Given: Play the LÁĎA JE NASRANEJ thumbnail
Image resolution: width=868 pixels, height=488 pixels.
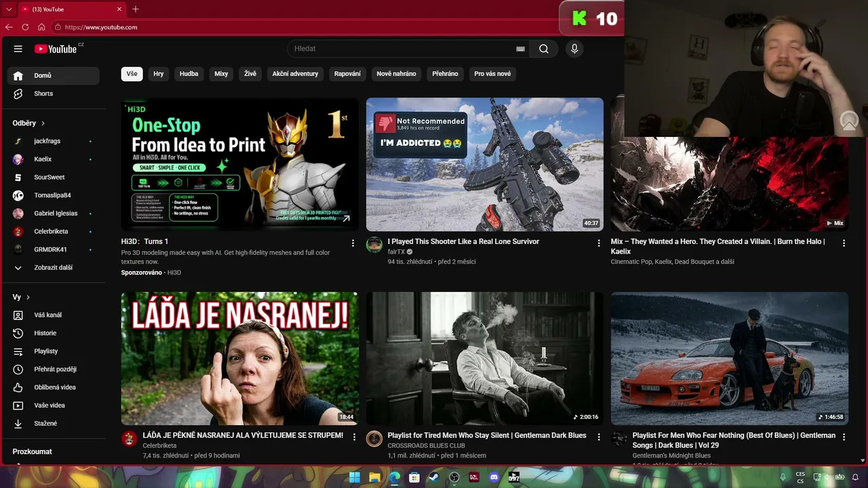Looking at the screenshot, I should point(240,359).
